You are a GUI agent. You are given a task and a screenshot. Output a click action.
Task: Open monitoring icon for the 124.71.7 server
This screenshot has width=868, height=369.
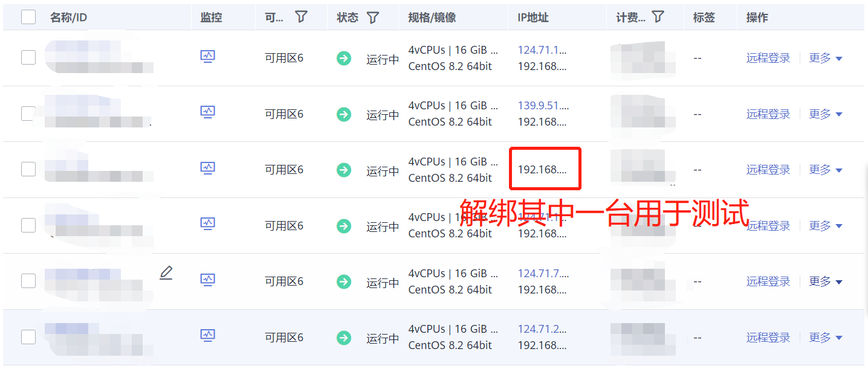[x=208, y=280]
